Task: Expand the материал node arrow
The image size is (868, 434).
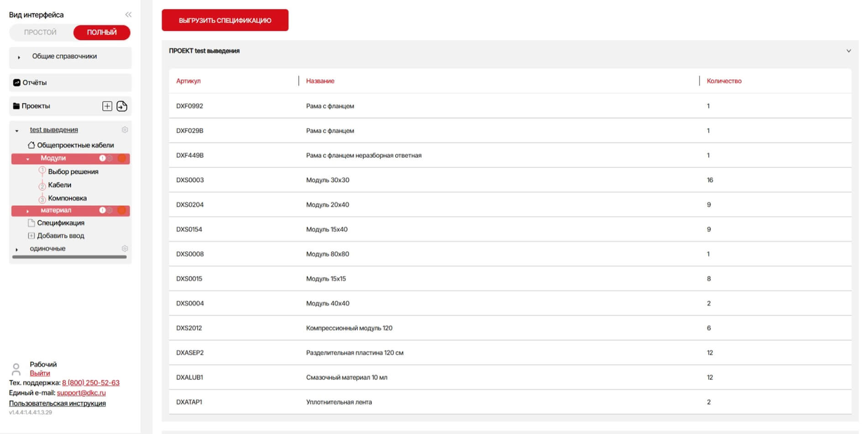Action: pyautogui.click(x=28, y=211)
